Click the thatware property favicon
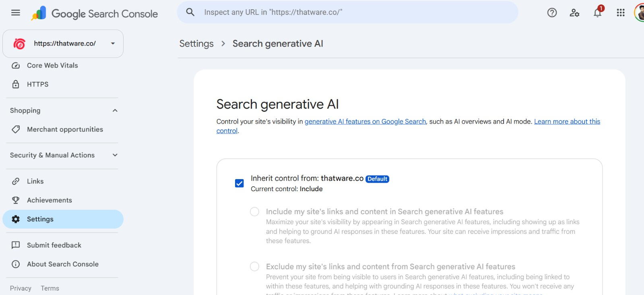Image resolution: width=644 pixels, height=295 pixels. click(x=19, y=43)
